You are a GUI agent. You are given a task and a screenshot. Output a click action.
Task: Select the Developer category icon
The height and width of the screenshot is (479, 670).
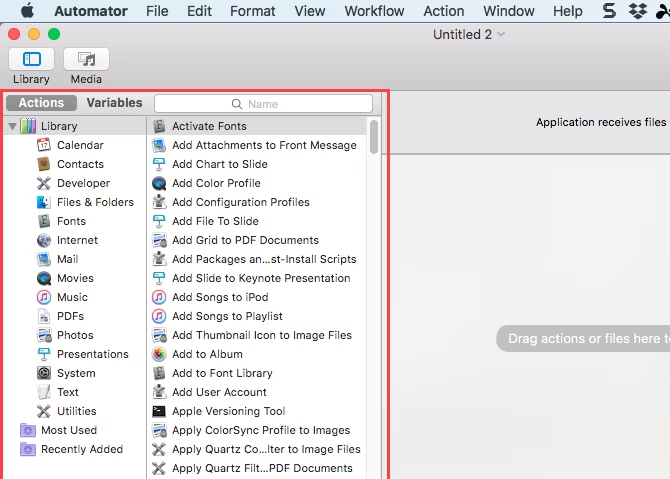44,183
